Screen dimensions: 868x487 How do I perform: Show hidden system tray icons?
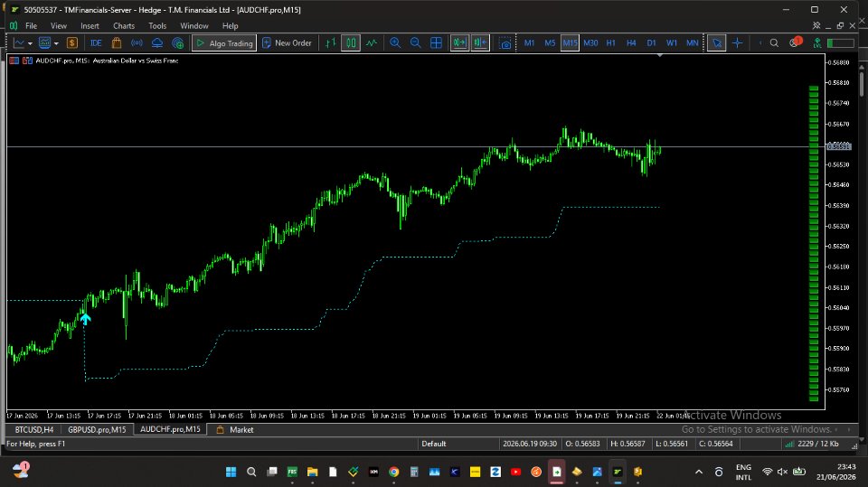pos(699,472)
